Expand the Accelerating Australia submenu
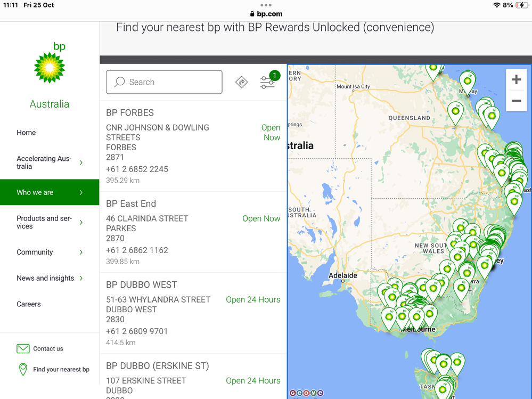 click(x=81, y=162)
